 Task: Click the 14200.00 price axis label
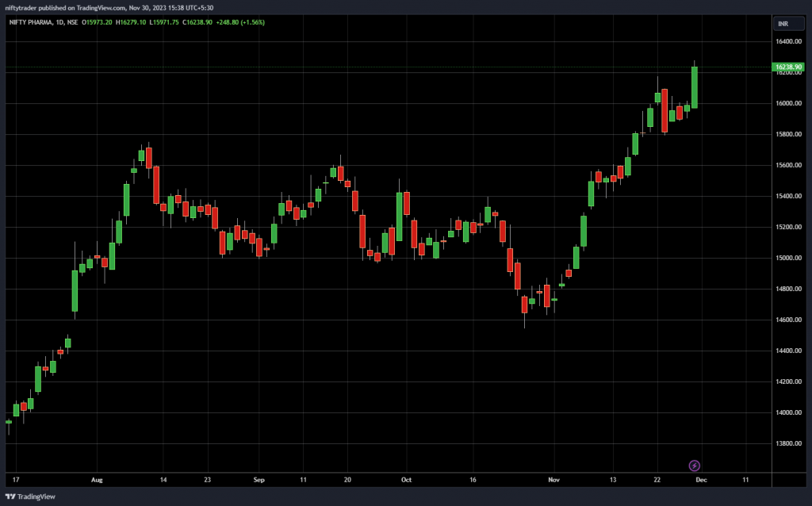[788, 381]
